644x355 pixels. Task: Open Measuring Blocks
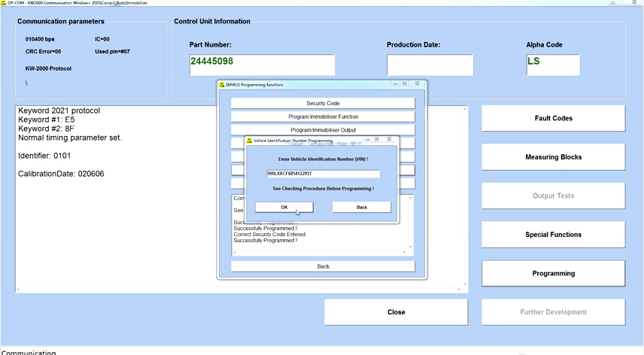(553, 156)
